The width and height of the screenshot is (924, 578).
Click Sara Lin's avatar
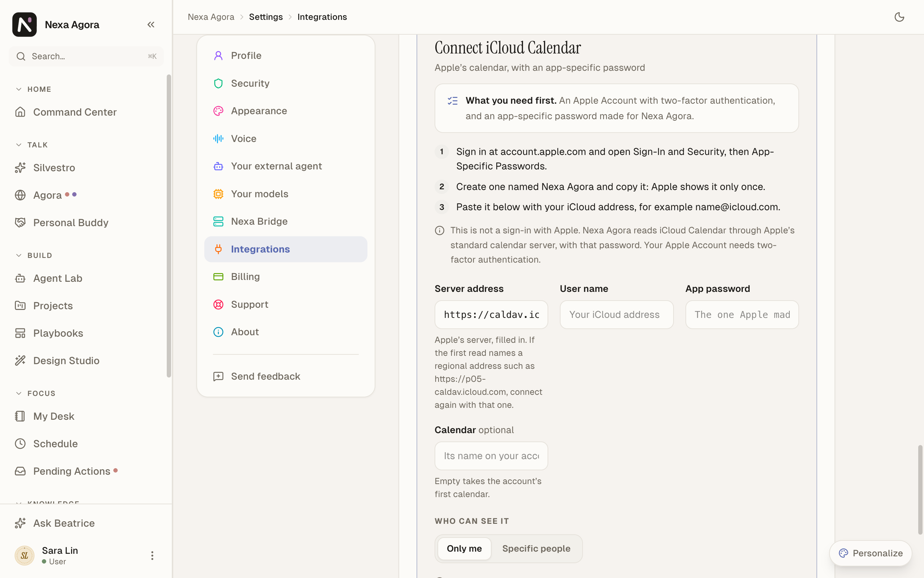[x=25, y=556]
